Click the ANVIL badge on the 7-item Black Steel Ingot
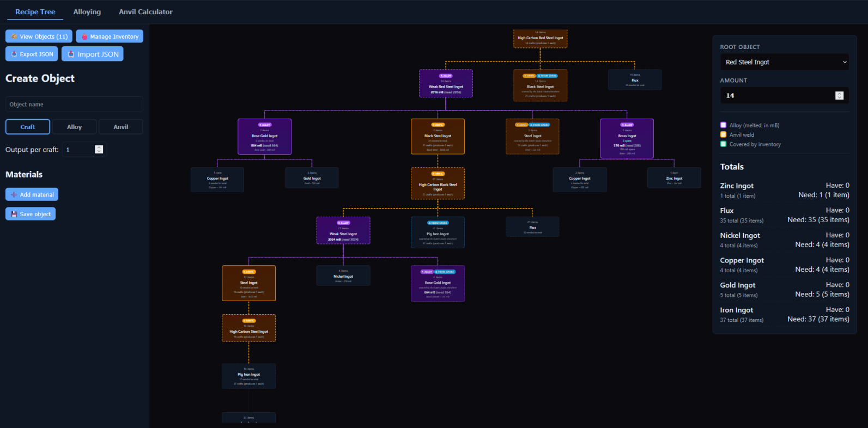Screen dimensions: 868x428 (x=438, y=125)
